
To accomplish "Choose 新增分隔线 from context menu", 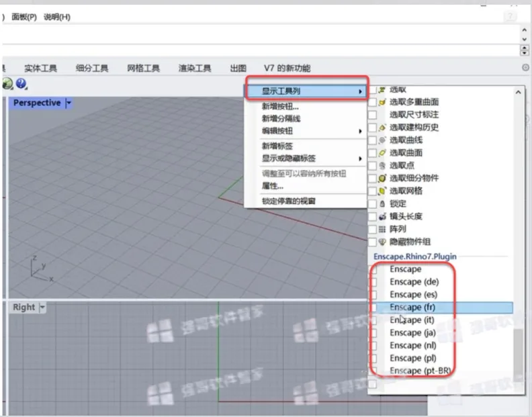I will [x=281, y=119].
